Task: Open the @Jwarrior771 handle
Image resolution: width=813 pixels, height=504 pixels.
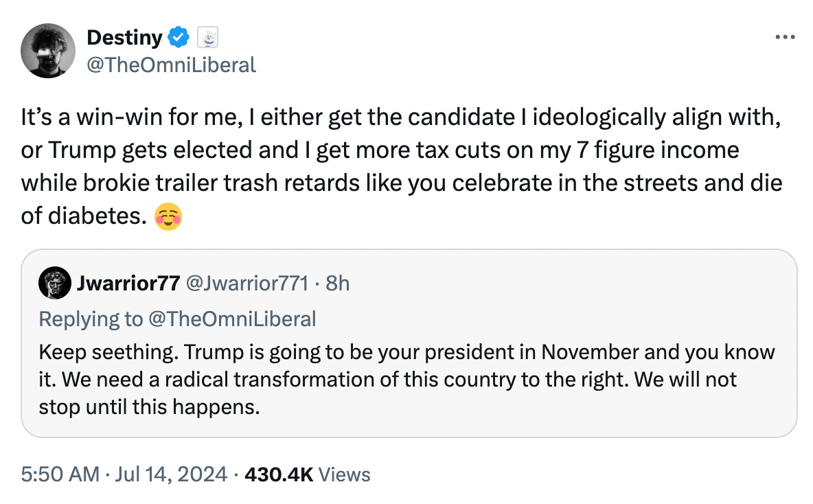Action: point(247,283)
